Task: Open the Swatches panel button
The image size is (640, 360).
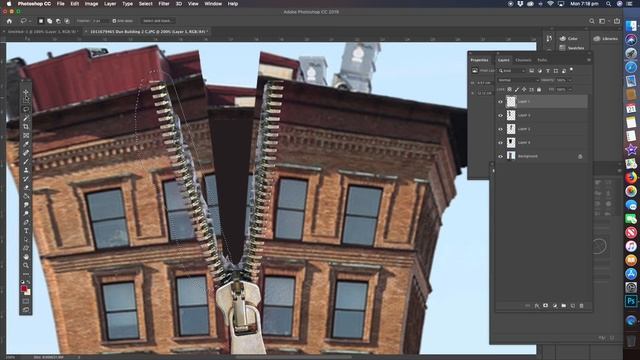Action: [x=571, y=48]
